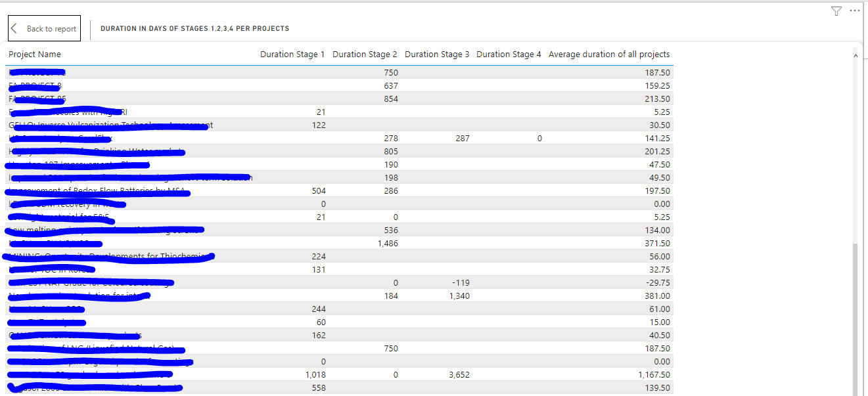
Task: Select the average cell showing 47.50
Action: tap(660, 165)
